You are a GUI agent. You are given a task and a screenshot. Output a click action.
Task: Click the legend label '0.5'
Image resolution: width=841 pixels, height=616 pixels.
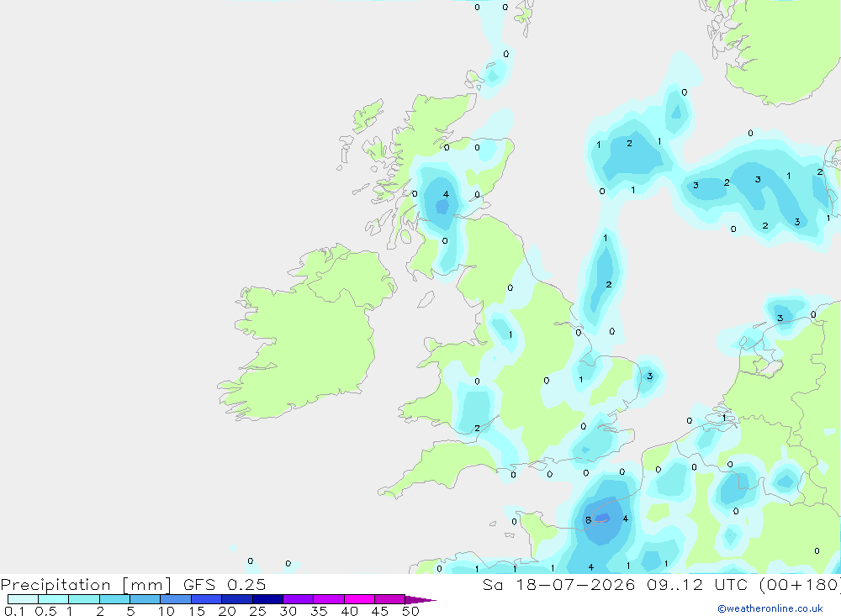pos(45,611)
